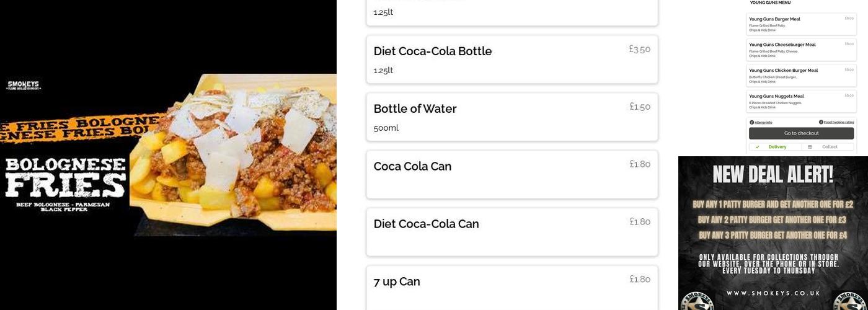Click the Smokeys star badge, bottom-right of deal poster
The image size is (868, 310).
[x=850, y=302]
